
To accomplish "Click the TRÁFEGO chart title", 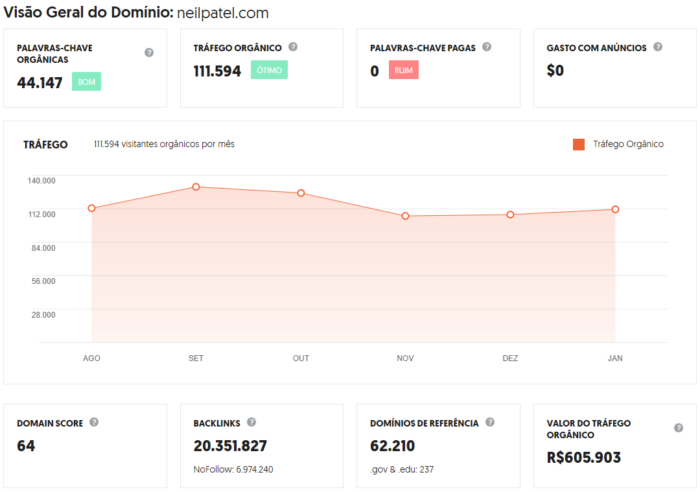I will [46, 145].
